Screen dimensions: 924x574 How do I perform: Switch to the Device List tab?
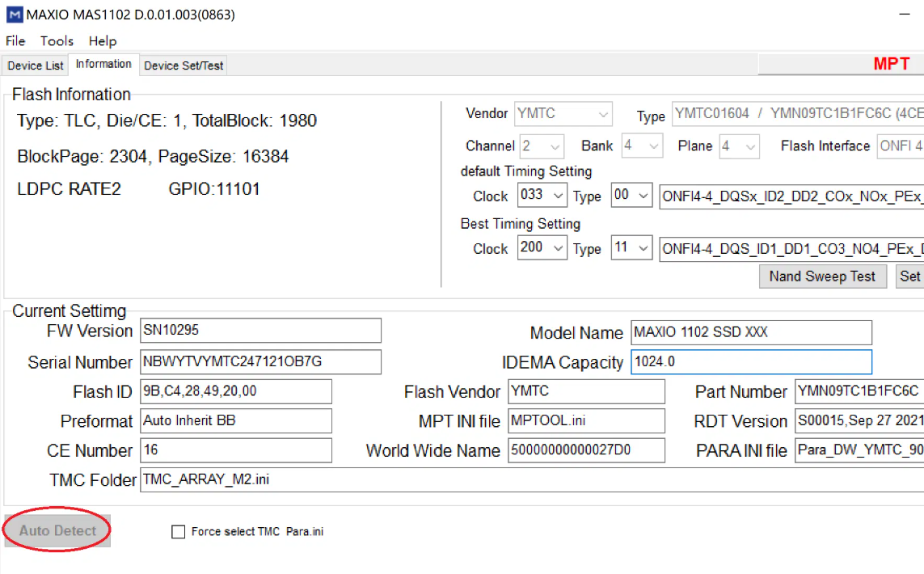pyautogui.click(x=36, y=65)
